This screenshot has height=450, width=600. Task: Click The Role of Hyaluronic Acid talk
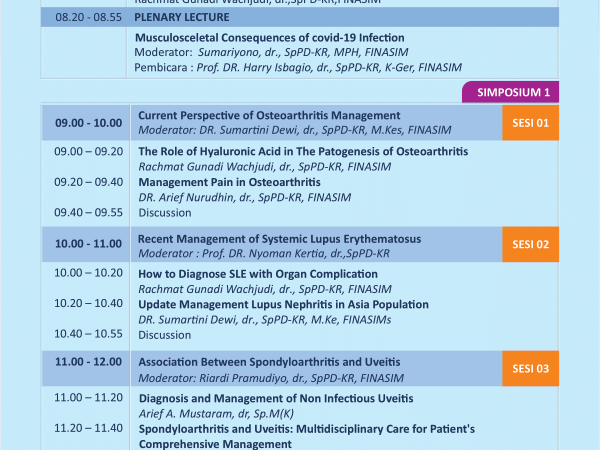(x=302, y=151)
